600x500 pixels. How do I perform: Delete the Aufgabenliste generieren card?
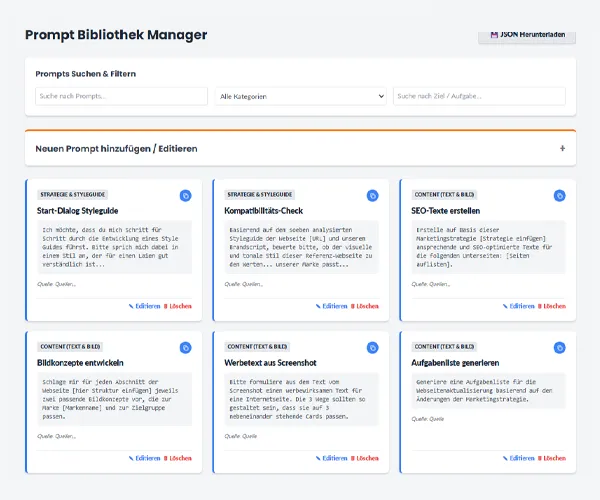coord(552,458)
